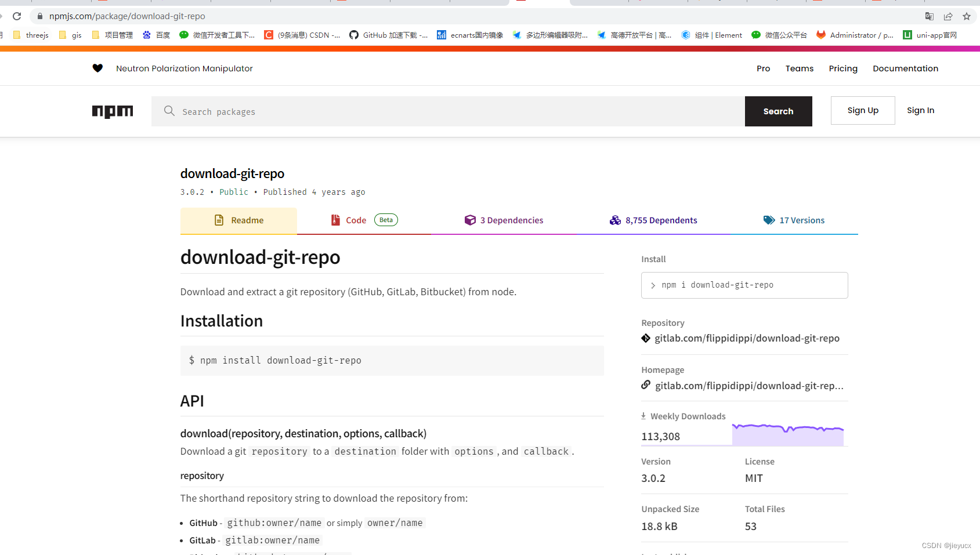Open the CSDN bookmark

click(x=302, y=35)
